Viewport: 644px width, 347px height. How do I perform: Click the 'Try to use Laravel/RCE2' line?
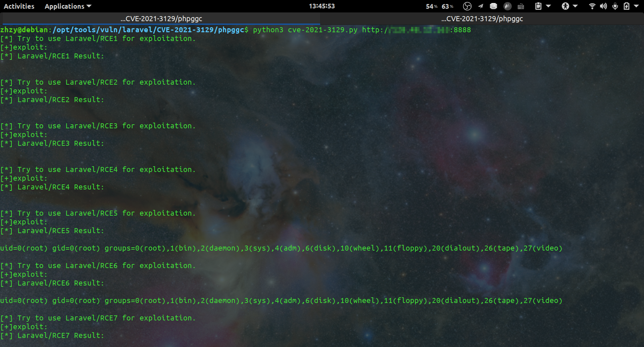coord(98,82)
